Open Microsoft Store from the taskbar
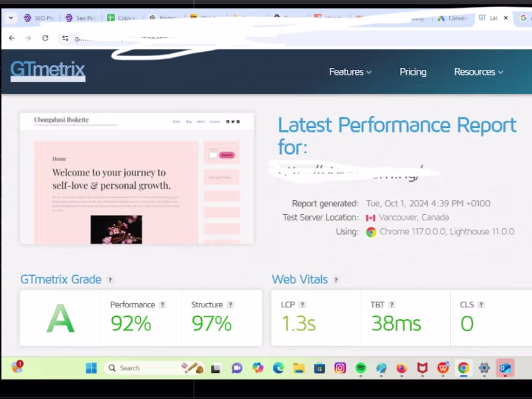Viewport: 532px width, 399px height. (319, 368)
